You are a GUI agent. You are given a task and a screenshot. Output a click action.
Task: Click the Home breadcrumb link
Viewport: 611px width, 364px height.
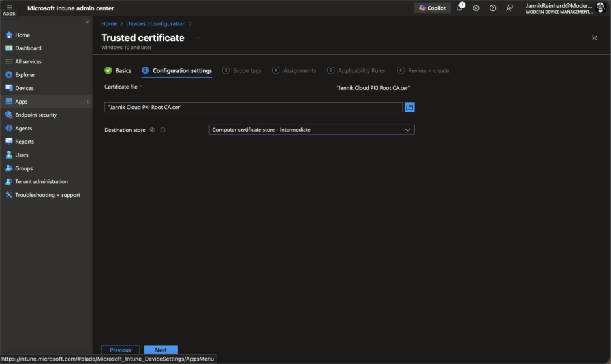109,24
